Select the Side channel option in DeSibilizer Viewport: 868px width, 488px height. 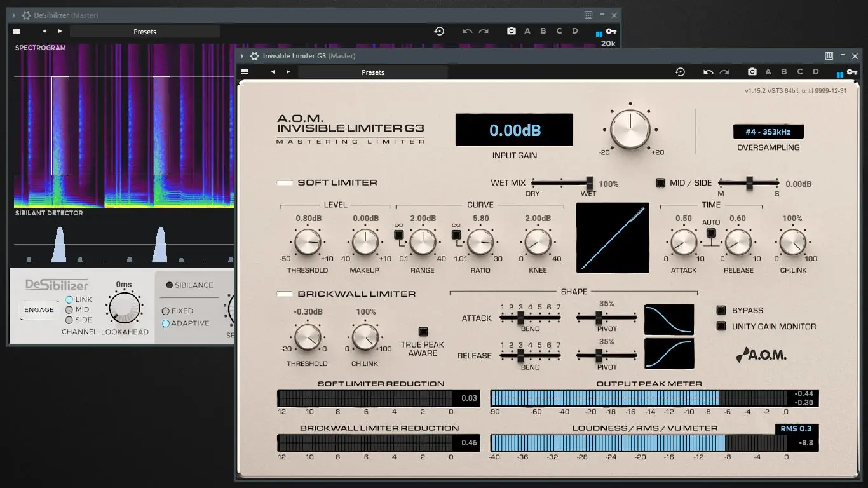pyautogui.click(x=69, y=320)
